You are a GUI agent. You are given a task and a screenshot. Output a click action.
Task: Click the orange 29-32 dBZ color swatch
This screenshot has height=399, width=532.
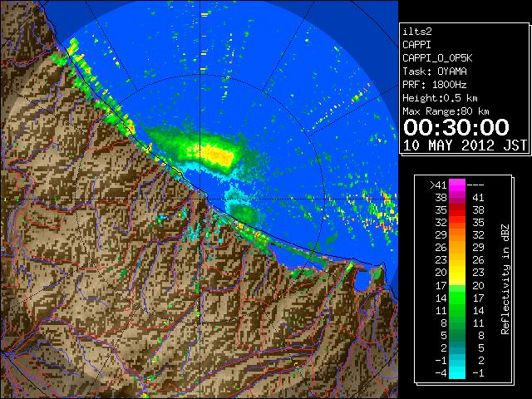457,234
